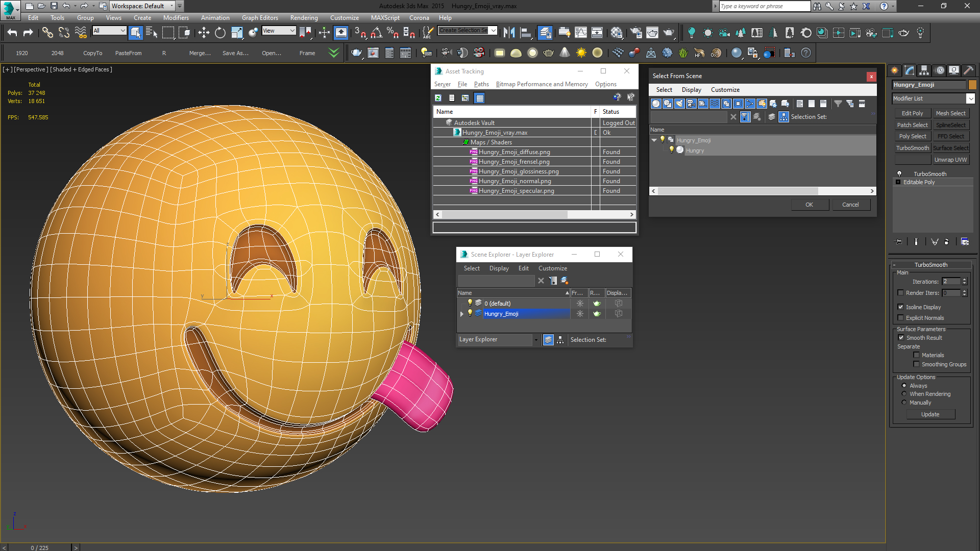
Task: Click the Iterations spinner arrows
Action: [x=964, y=281]
